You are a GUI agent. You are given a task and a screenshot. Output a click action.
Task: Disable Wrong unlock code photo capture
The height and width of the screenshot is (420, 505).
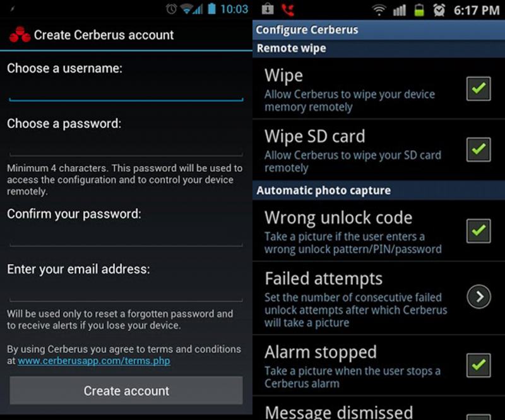click(x=478, y=231)
